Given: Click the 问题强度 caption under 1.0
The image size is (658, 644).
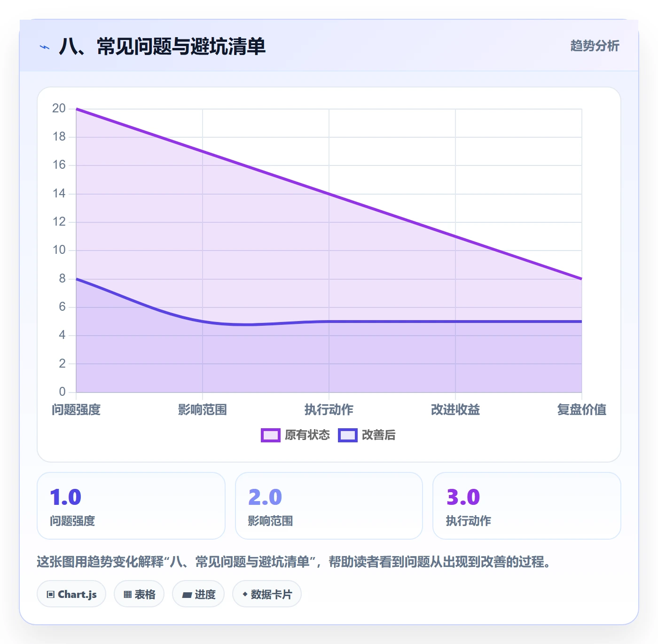Looking at the screenshot, I should click(72, 521).
